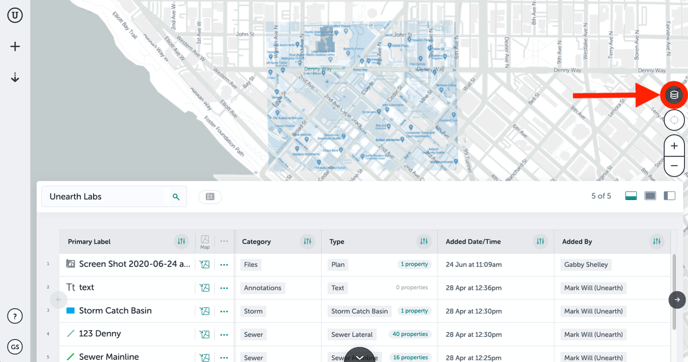688x362 pixels.
Task: Switch to bottom half panel layout
Action: [631, 196]
